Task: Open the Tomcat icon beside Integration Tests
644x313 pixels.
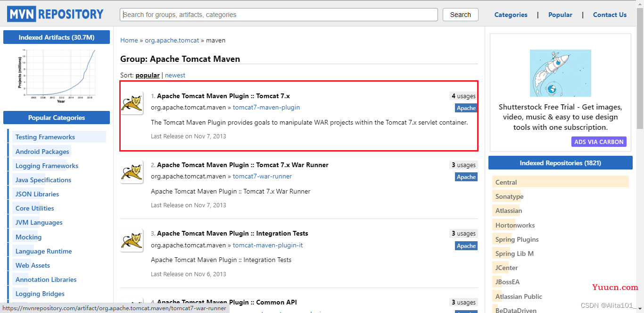Action: click(132, 241)
